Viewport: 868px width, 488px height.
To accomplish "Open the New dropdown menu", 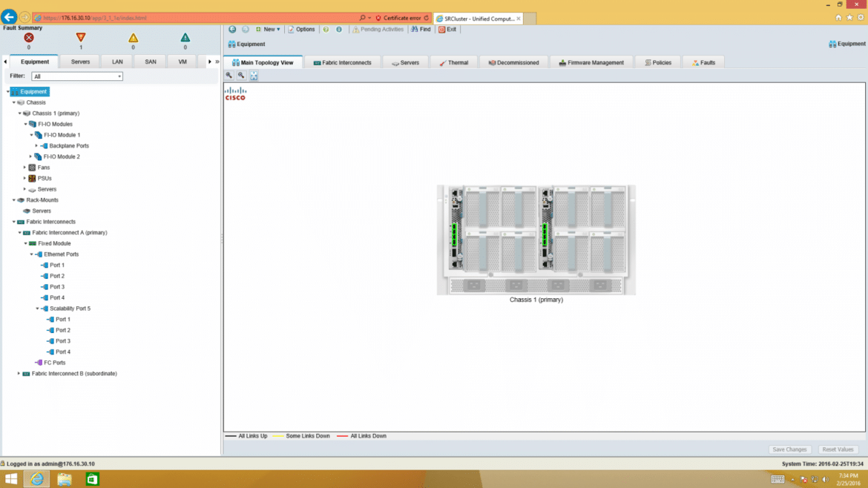I will click(268, 30).
